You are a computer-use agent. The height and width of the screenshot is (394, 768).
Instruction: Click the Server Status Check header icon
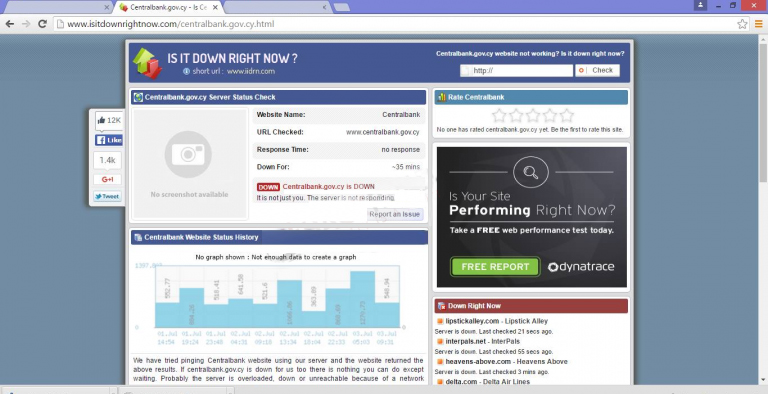pyautogui.click(x=138, y=97)
